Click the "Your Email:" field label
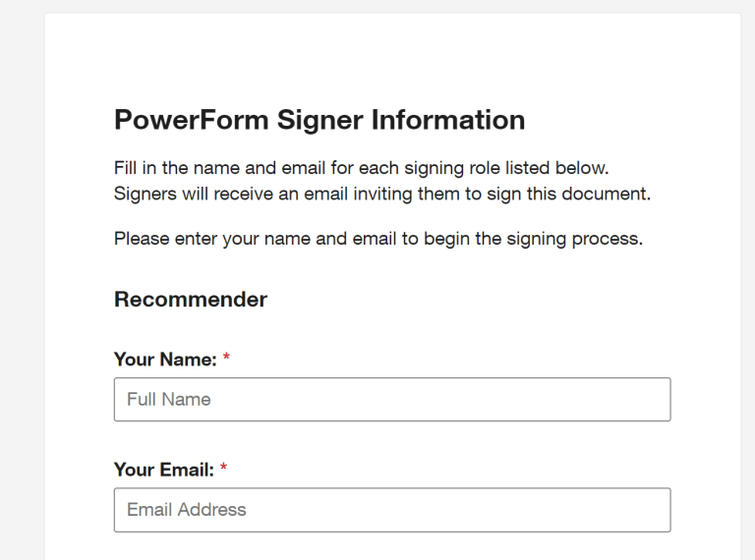 pyautogui.click(x=163, y=470)
